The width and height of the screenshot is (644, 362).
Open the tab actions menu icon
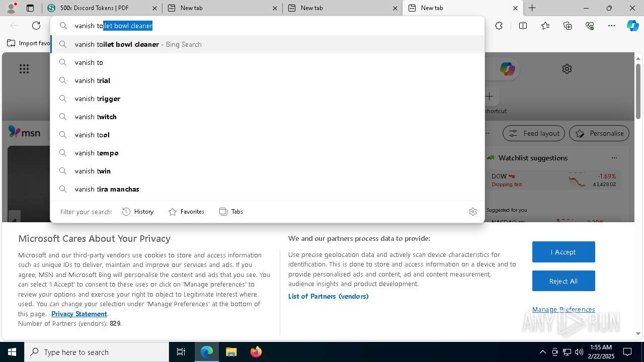pyautogui.click(x=30, y=8)
